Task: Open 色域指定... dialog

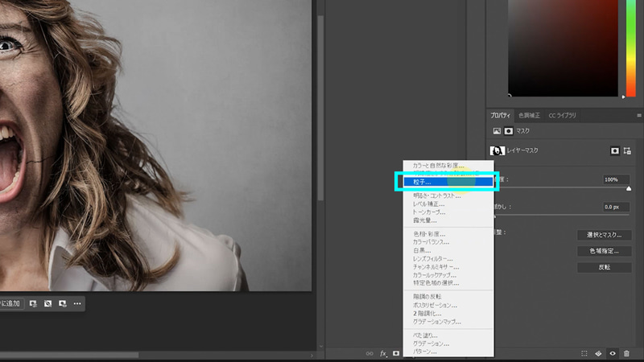Action: coord(605,251)
